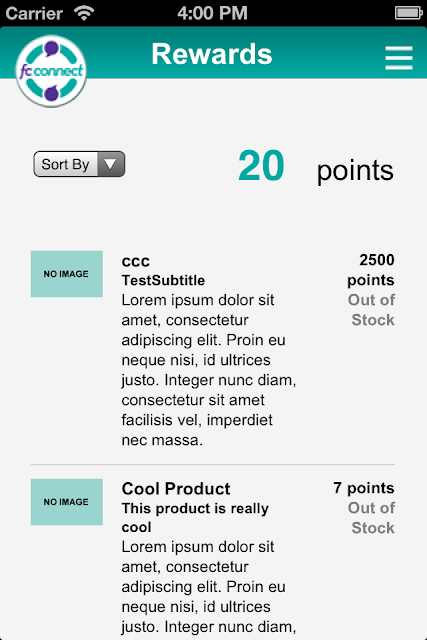
Task: Select the TestSubtitle text
Action: (163, 280)
